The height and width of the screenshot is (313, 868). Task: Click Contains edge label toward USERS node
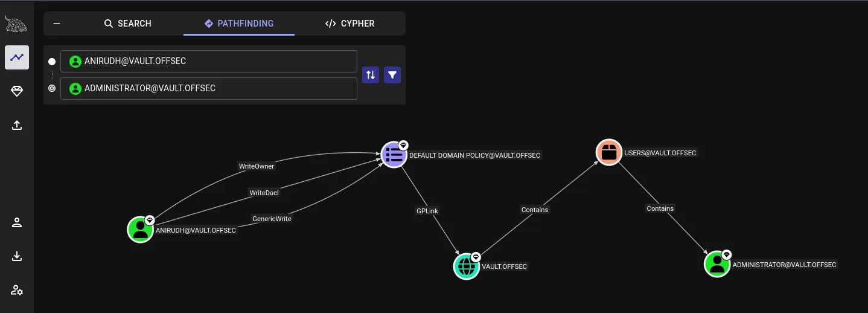[535, 210]
